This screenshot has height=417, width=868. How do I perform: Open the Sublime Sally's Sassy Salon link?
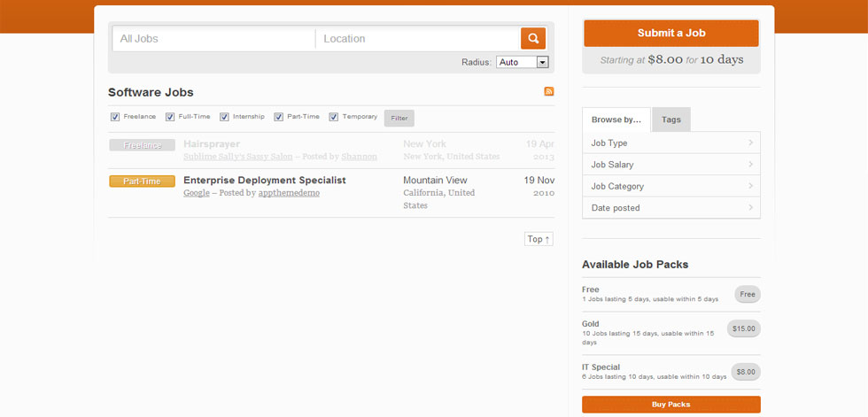(238, 157)
